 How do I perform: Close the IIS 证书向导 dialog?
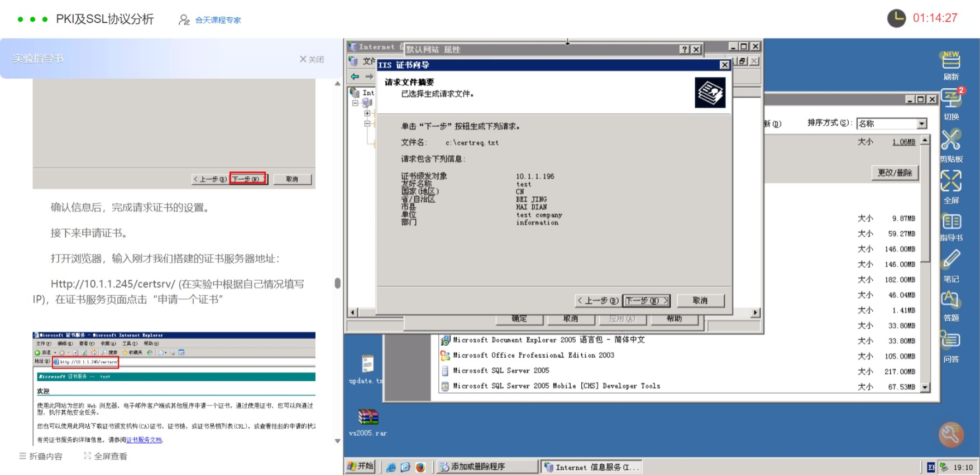tap(724, 65)
